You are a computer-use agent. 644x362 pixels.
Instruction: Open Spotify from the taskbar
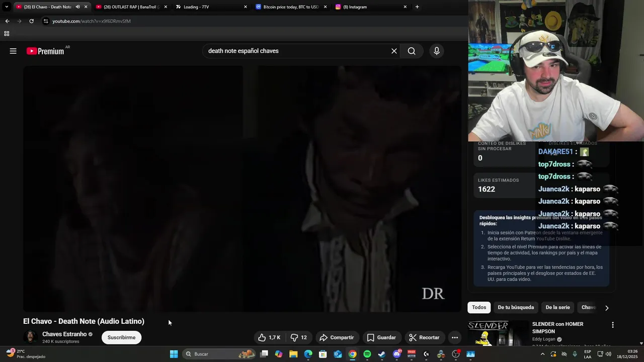coord(367,354)
